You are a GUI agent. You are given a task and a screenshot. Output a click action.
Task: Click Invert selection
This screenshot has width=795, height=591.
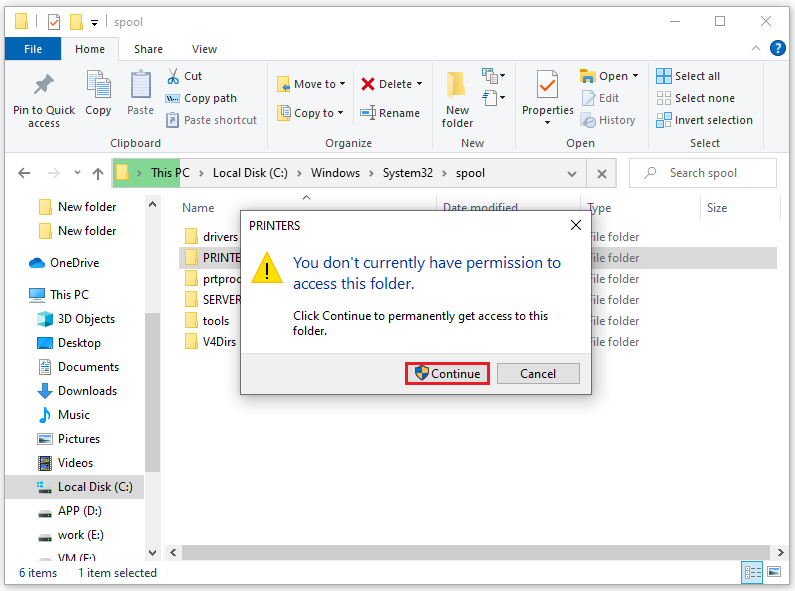[704, 120]
